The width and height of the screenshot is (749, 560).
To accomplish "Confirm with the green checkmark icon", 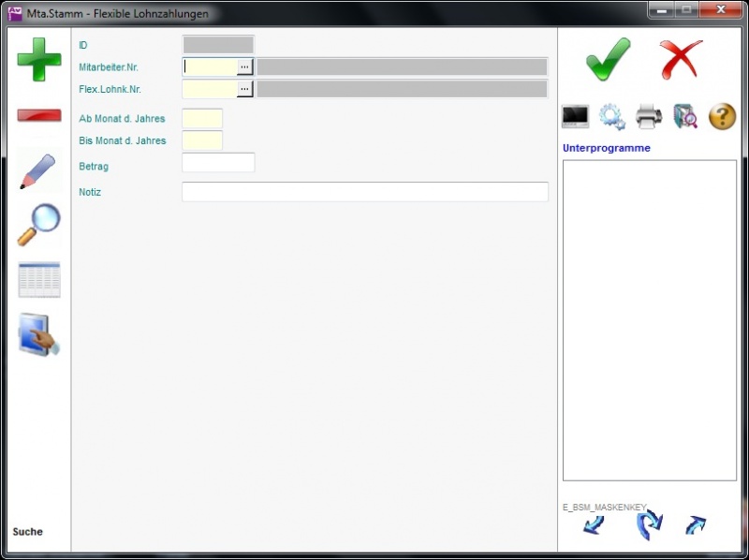I will [x=608, y=59].
